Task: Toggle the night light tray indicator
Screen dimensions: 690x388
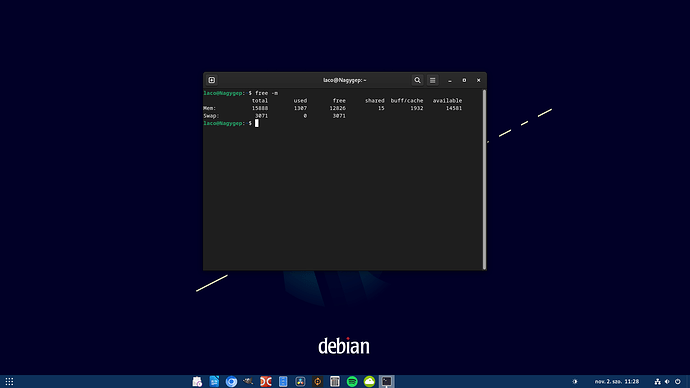Action: click(x=575, y=381)
